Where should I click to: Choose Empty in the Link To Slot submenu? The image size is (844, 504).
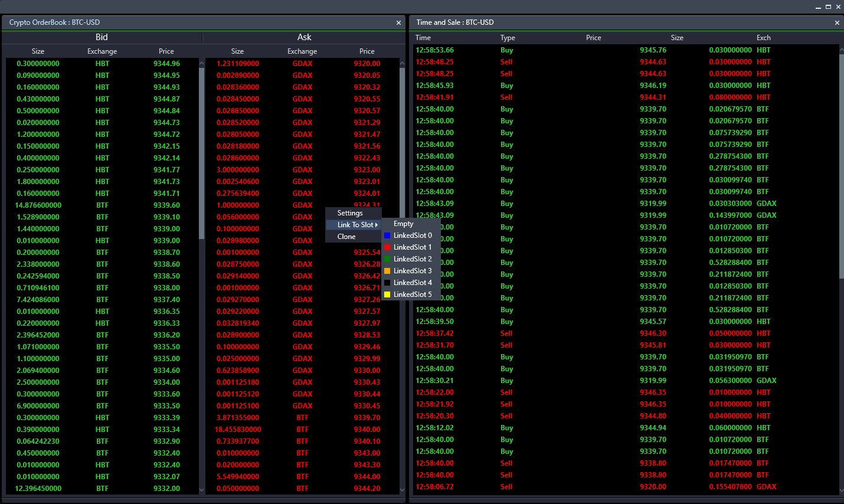tap(403, 224)
